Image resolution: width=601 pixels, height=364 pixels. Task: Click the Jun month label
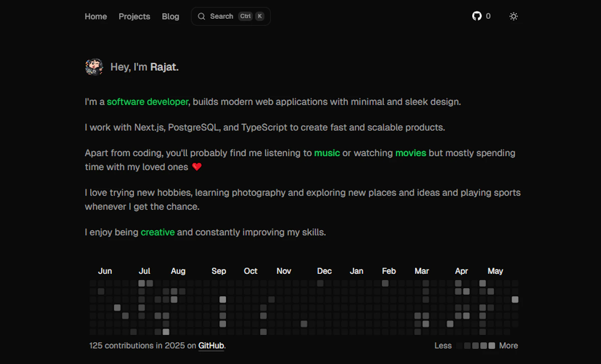tap(105, 271)
